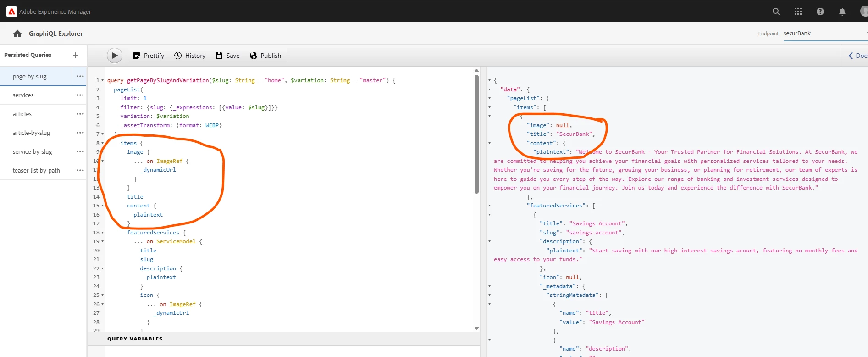868x357 pixels.
Task: Click "_dynamicUrl" on line 11
Action: coord(158,170)
